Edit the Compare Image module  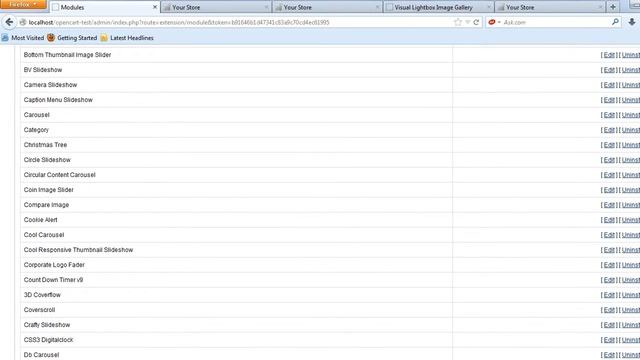[x=609, y=205]
